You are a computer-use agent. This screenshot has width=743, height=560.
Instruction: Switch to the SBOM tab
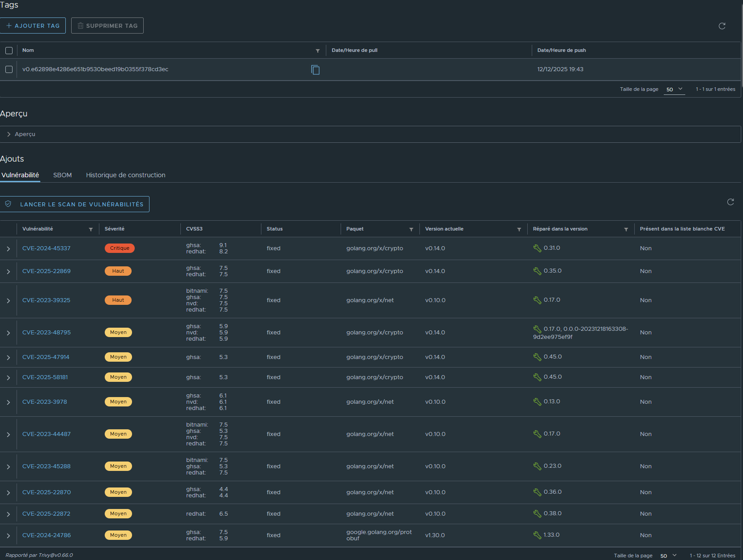click(x=62, y=175)
